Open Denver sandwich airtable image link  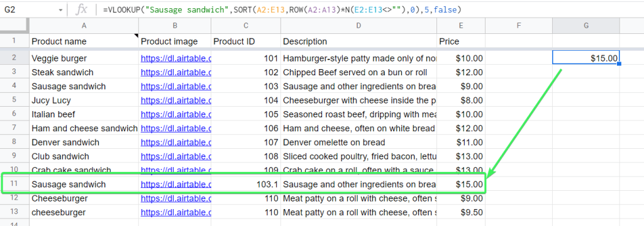coord(176,143)
